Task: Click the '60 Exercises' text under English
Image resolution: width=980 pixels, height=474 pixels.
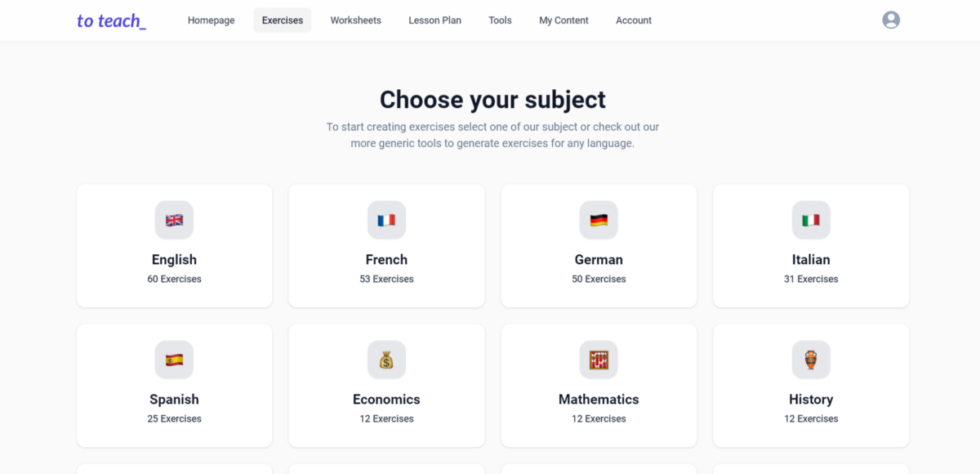Action: [174, 279]
